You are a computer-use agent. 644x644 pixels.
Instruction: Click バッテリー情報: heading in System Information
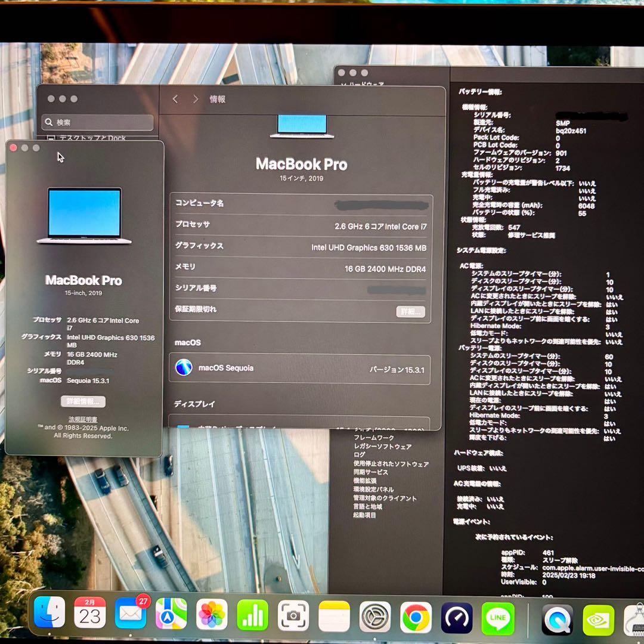pos(480,92)
